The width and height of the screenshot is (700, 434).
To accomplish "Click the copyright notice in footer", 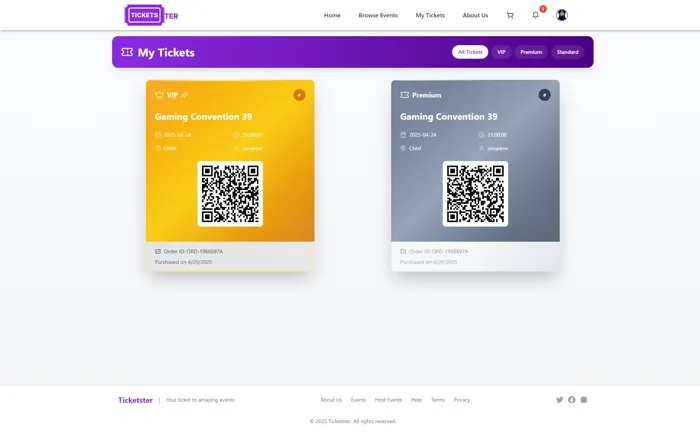I will [353, 421].
